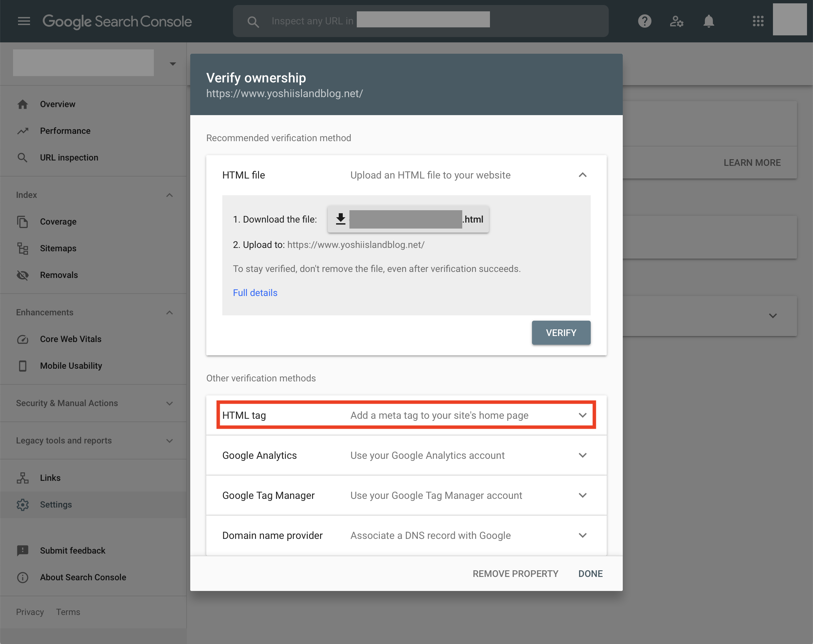
Task: Click the Settings gear icon
Action: coord(23,505)
